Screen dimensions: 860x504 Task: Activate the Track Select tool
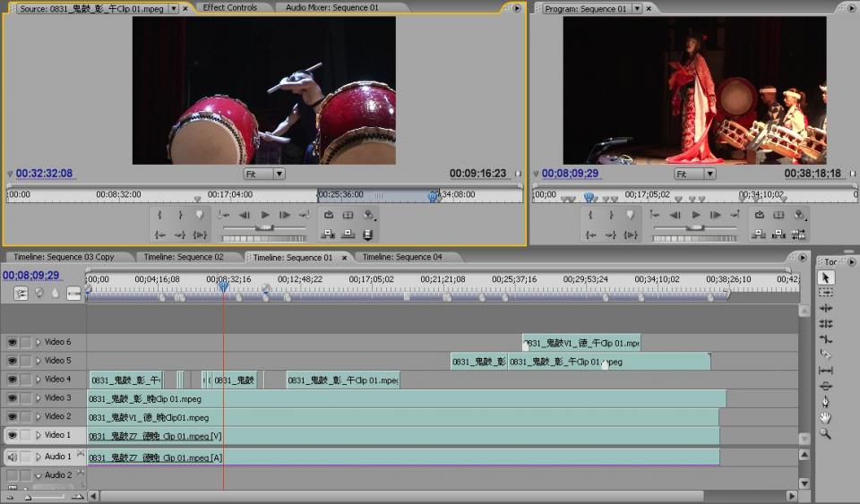click(x=825, y=293)
